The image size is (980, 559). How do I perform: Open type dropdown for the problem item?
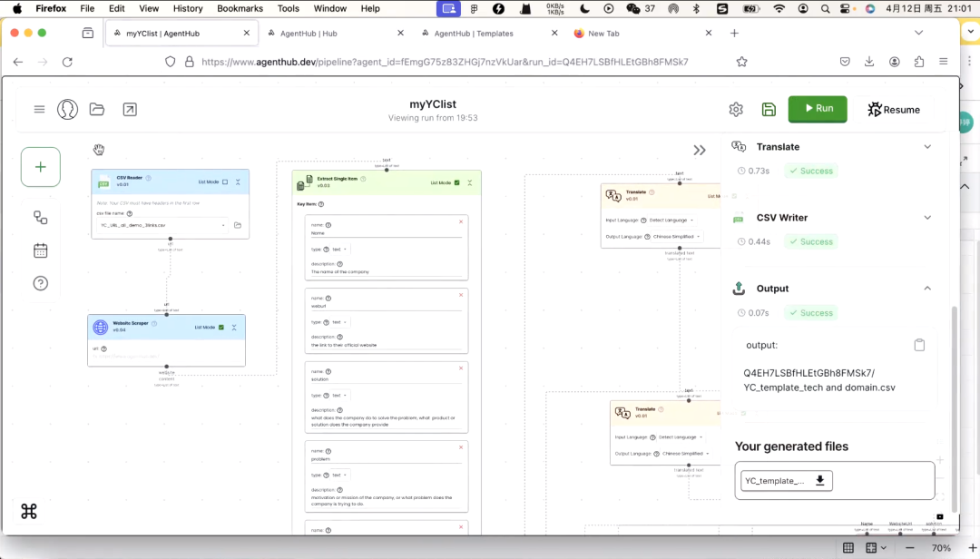(340, 475)
